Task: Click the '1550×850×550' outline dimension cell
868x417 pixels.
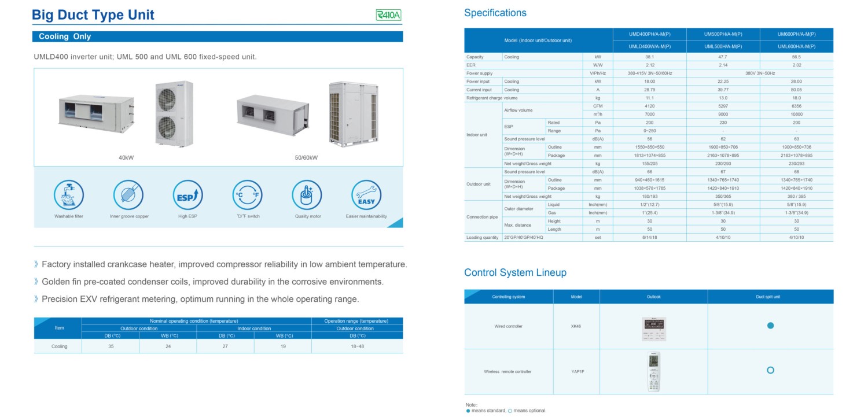Action: click(649, 147)
